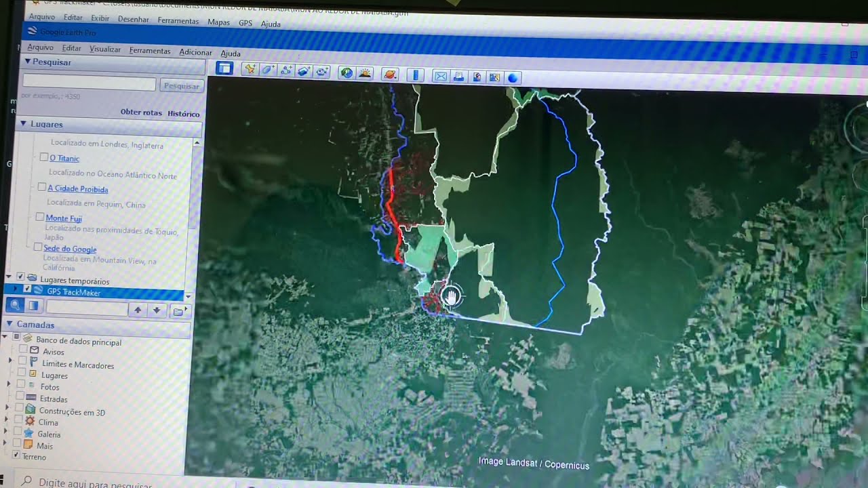Image resolution: width=868 pixels, height=488 pixels.
Task: Click the Record a Tour camera icon
Action: click(322, 71)
